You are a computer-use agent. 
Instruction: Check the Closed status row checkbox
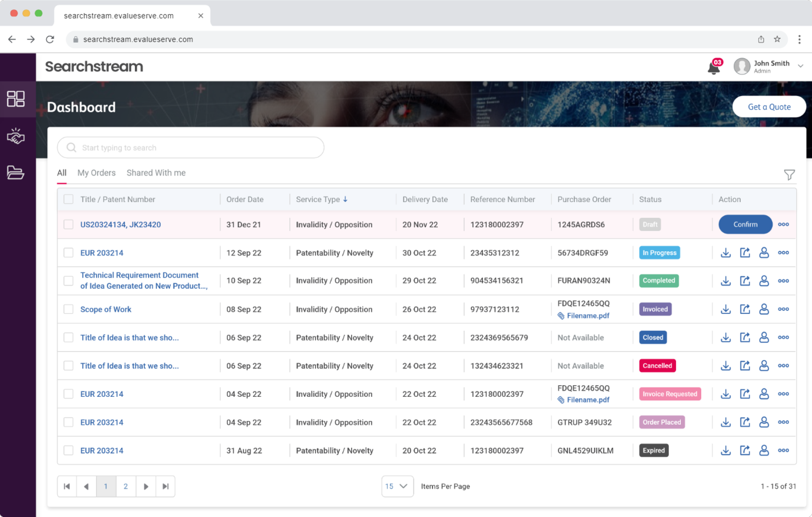click(69, 338)
